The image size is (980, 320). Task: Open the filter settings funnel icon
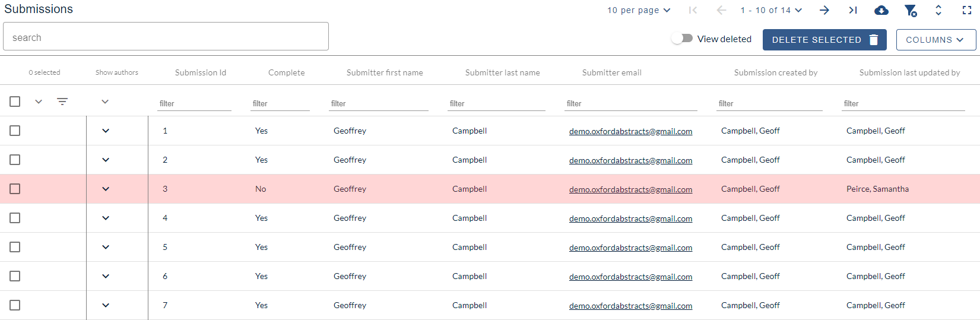(911, 10)
